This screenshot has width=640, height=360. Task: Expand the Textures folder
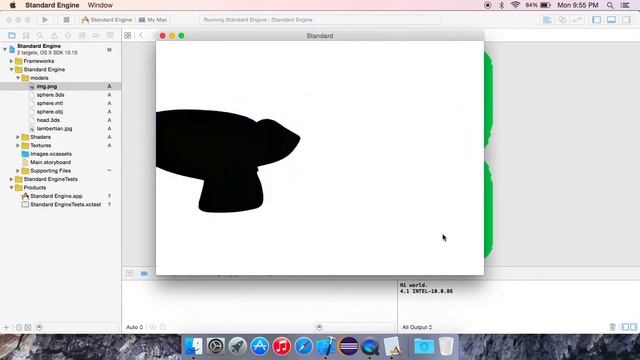[x=18, y=145]
